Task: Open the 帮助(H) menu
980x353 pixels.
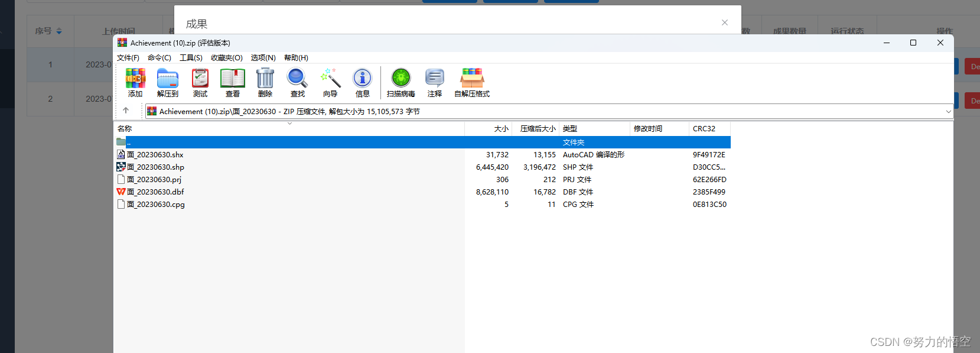Action: (296, 58)
